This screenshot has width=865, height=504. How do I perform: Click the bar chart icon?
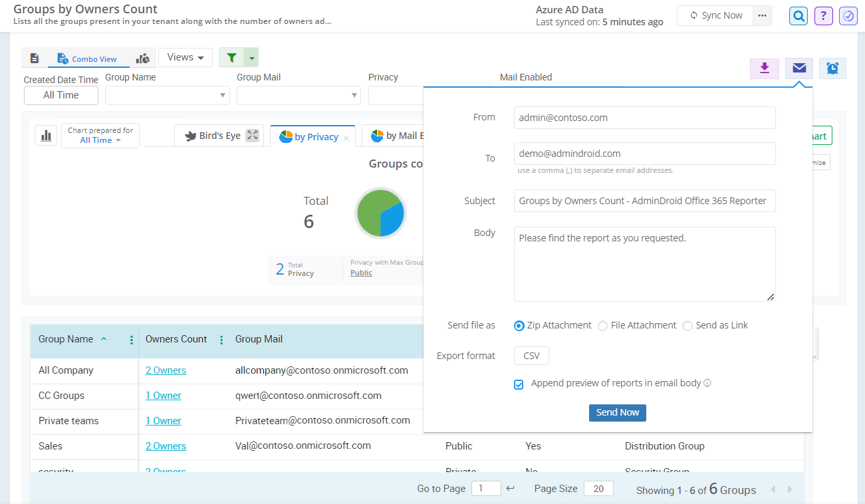point(46,136)
